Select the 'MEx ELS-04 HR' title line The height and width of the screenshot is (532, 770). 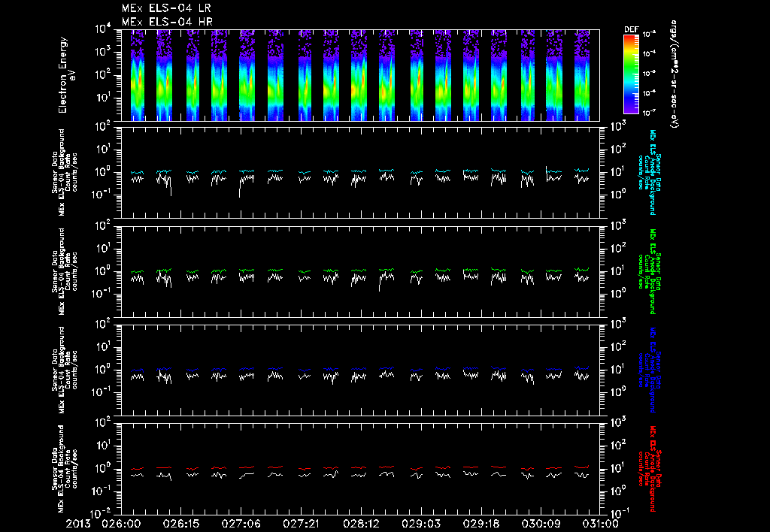click(x=167, y=22)
